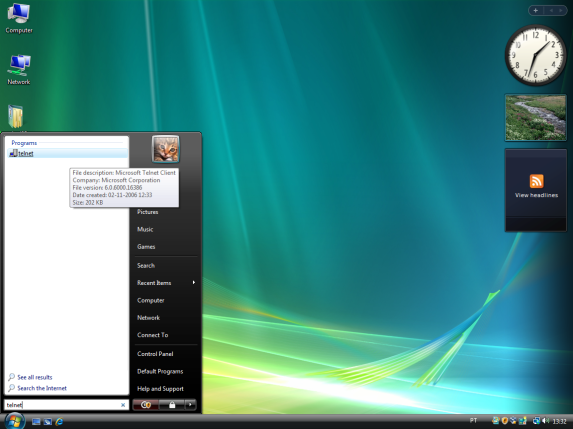Clear the search box with X
Viewport: 573px width, 429px height.
pos(123,405)
